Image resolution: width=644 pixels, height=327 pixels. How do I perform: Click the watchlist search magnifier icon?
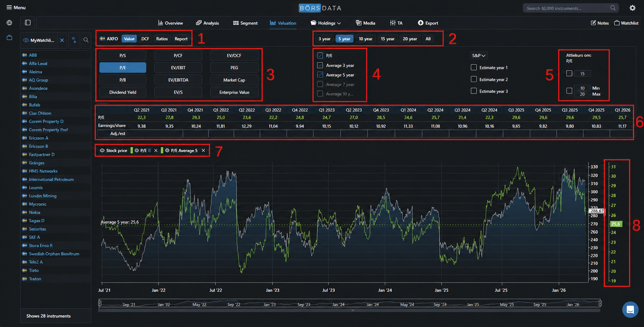(86, 40)
